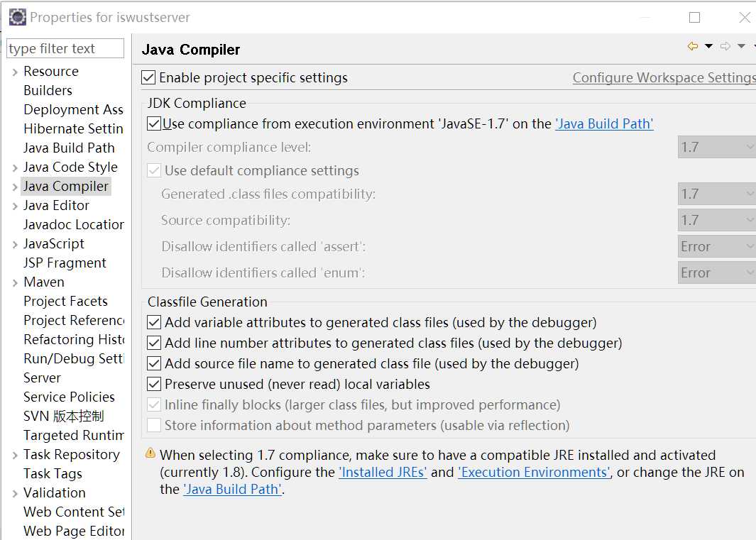
Task: Select Resource in properties tree
Action: 51,72
